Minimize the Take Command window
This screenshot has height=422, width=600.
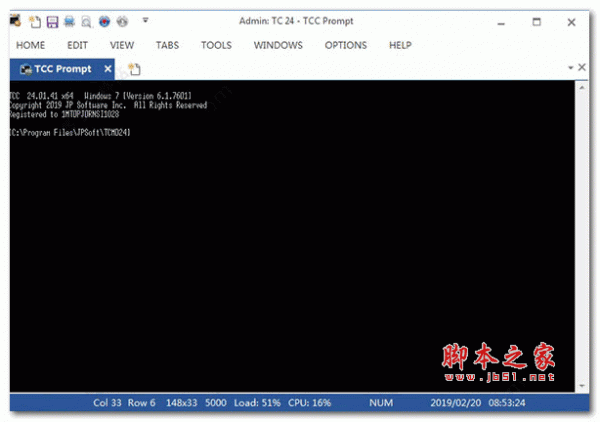pos(501,23)
